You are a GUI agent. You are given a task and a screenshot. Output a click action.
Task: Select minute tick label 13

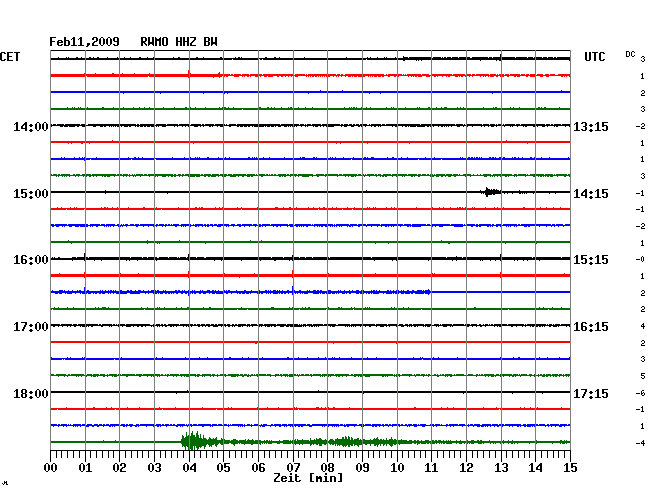click(x=501, y=467)
